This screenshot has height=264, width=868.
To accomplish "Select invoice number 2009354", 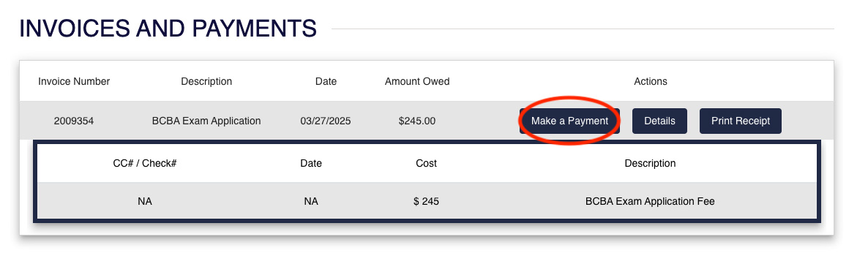I will click(74, 121).
